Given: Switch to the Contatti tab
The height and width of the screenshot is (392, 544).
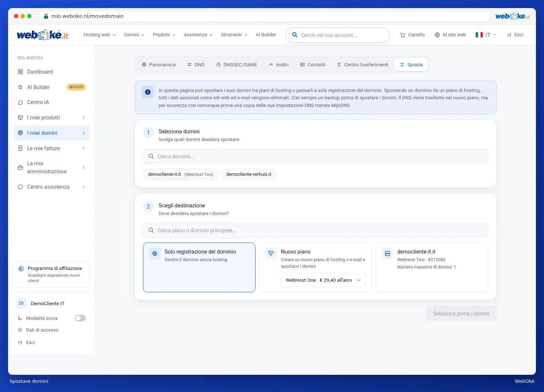Looking at the screenshot, I should (x=313, y=64).
